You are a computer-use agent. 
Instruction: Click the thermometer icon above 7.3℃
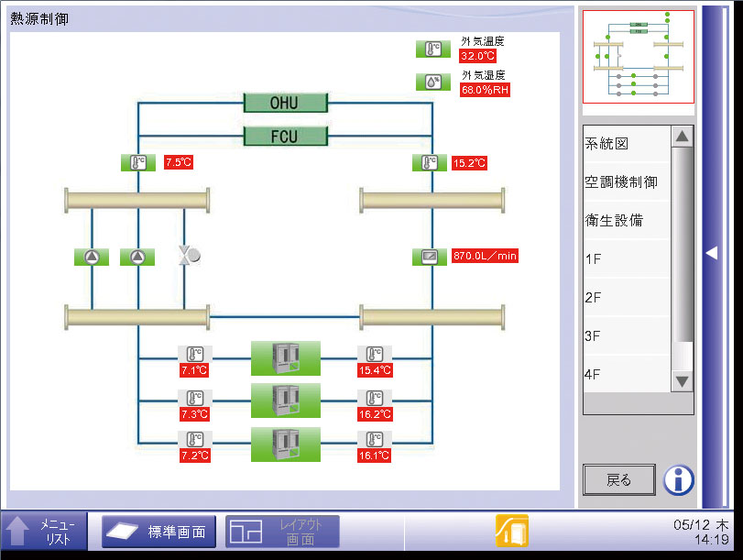pos(195,399)
